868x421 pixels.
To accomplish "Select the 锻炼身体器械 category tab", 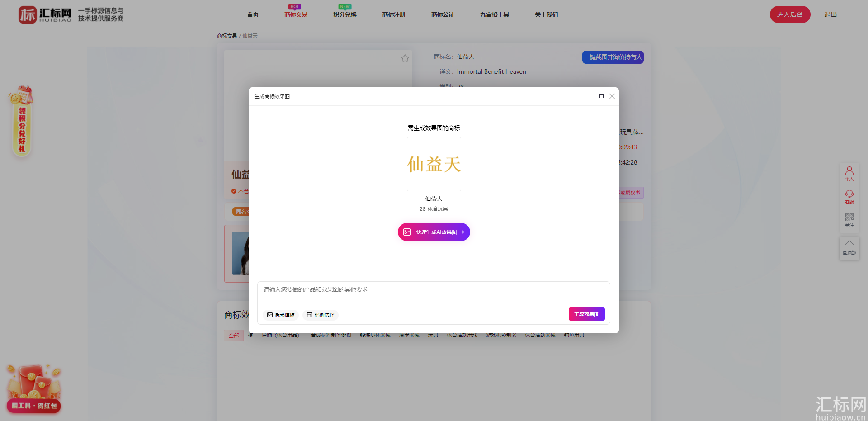I will [375, 336].
